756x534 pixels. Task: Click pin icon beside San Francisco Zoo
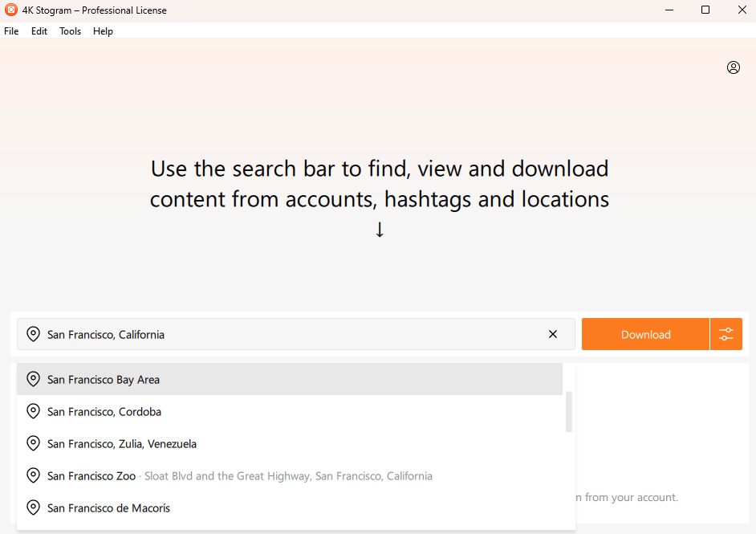tap(33, 475)
